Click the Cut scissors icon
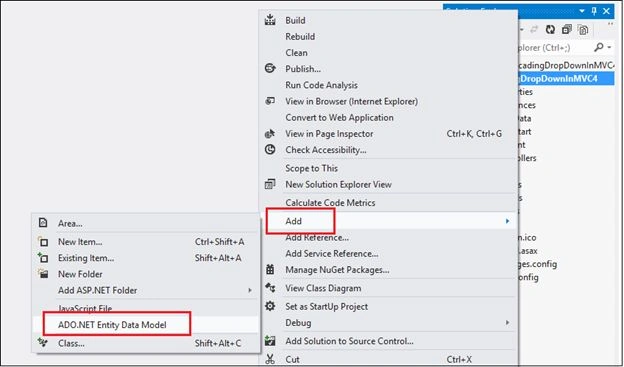This screenshot has width=624, height=367. coord(270,359)
